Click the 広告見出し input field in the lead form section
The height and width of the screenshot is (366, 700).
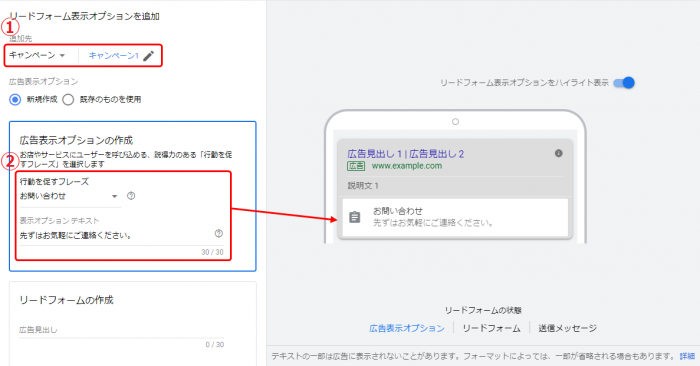click(121, 330)
